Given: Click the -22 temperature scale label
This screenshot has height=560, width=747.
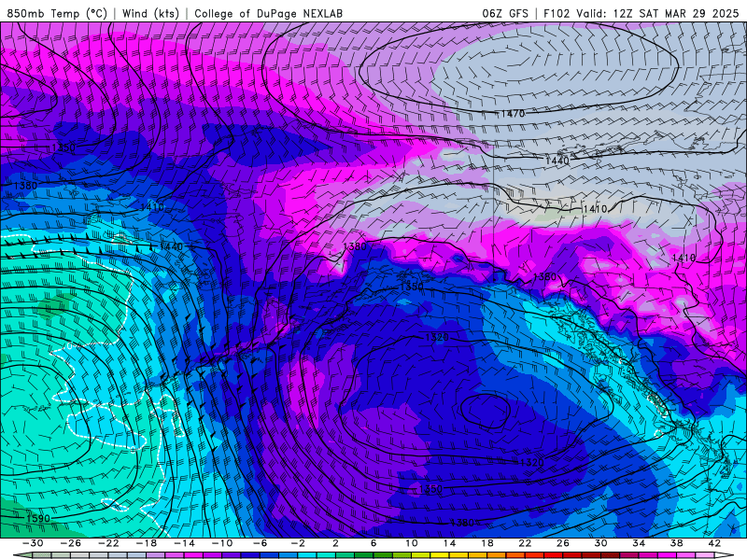Looking at the screenshot, I should point(108,543).
